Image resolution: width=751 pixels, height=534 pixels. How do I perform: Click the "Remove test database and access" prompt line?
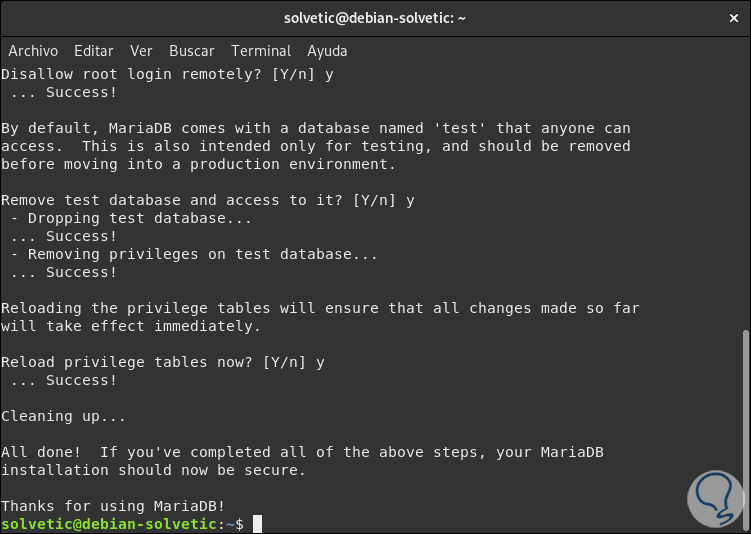click(207, 200)
